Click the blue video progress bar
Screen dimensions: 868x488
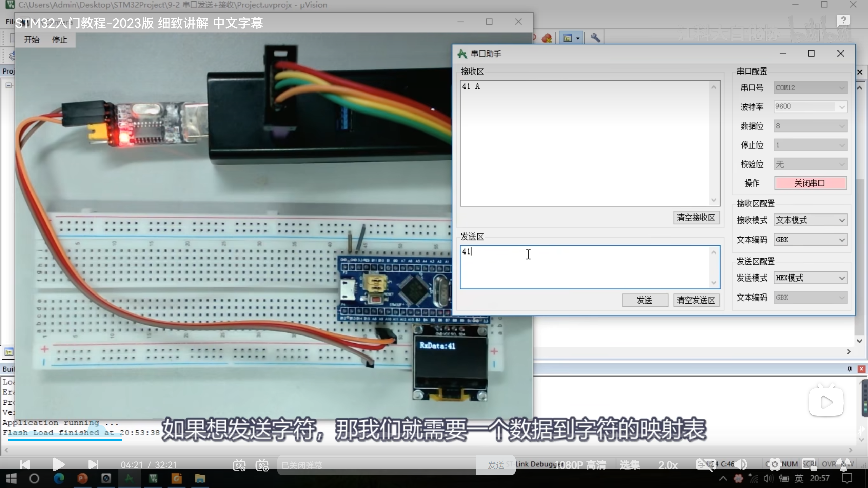(x=64, y=440)
